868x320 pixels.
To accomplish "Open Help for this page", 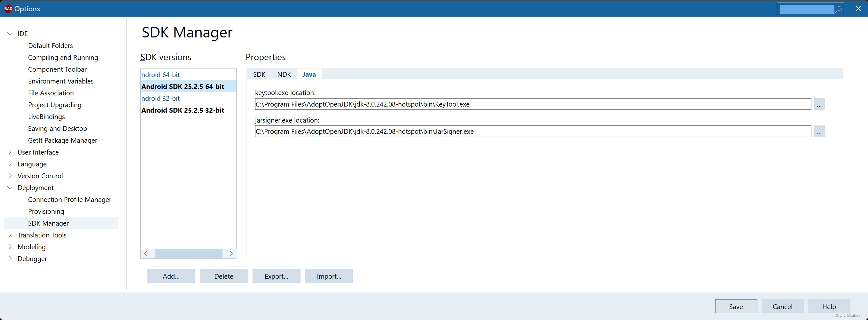I will (829, 307).
